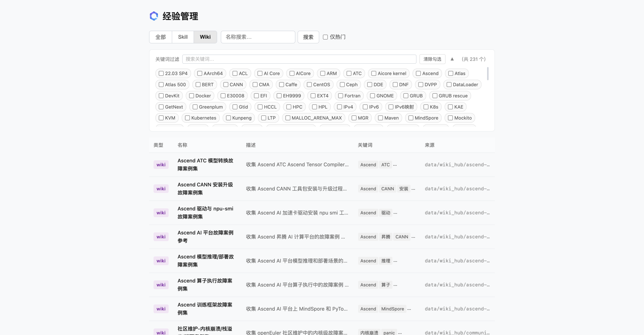Check the MALLOC_ARENA_MAX keyword
Screen dimensions: 644x335
coord(288,118)
